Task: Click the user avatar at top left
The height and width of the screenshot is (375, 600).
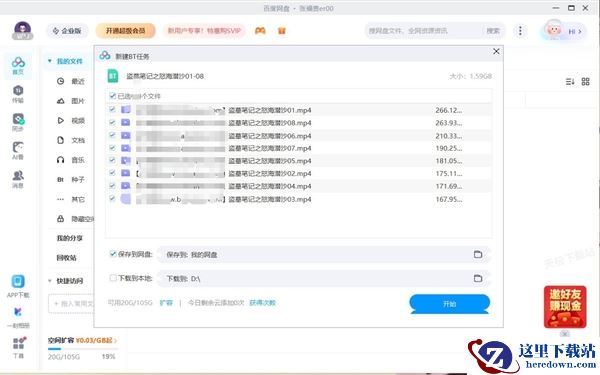Action: coord(23,31)
